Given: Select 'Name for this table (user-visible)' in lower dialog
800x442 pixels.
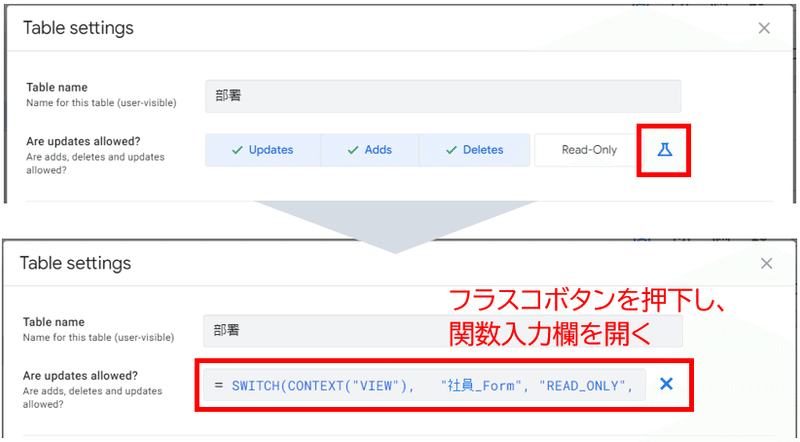Looking at the screenshot, I should [x=98, y=337].
